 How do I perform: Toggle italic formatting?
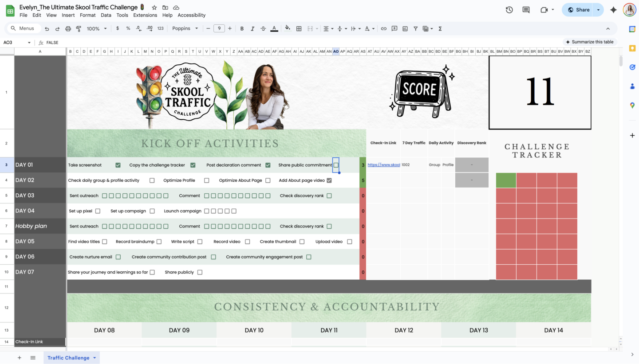pyautogui.click(x=252, y=28)
